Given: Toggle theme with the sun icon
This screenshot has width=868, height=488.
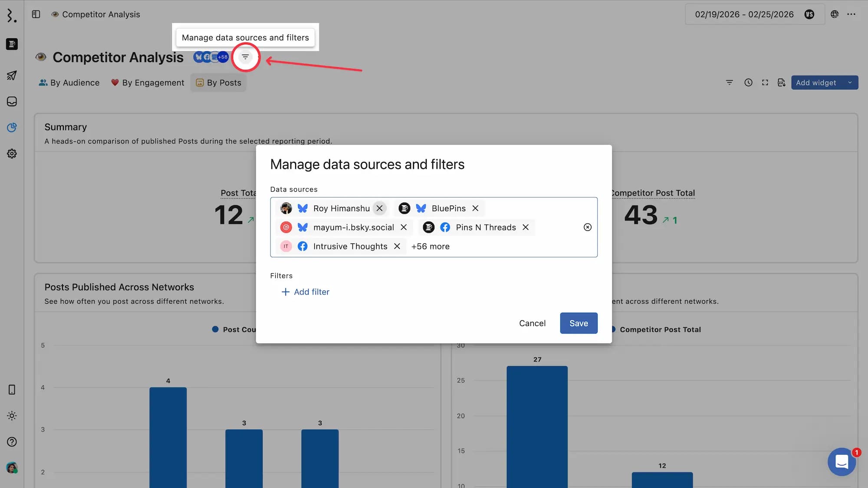Looking at the screenshot, I should click(x=12, y=416).
